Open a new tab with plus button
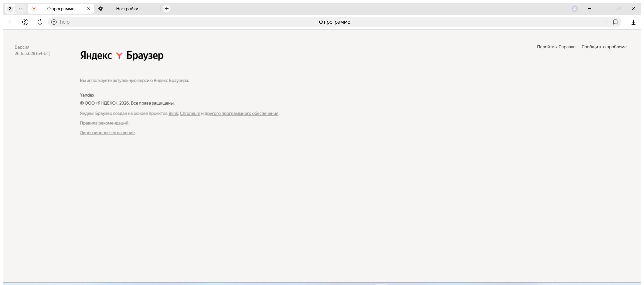The height and width of the screenshot is (285, 644). 167,9
